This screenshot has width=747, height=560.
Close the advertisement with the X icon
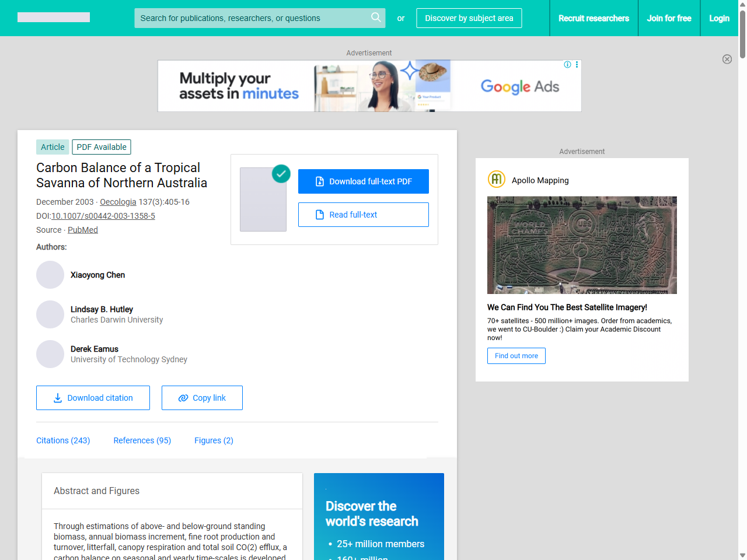pyautogui.click(x=727, y=59)
